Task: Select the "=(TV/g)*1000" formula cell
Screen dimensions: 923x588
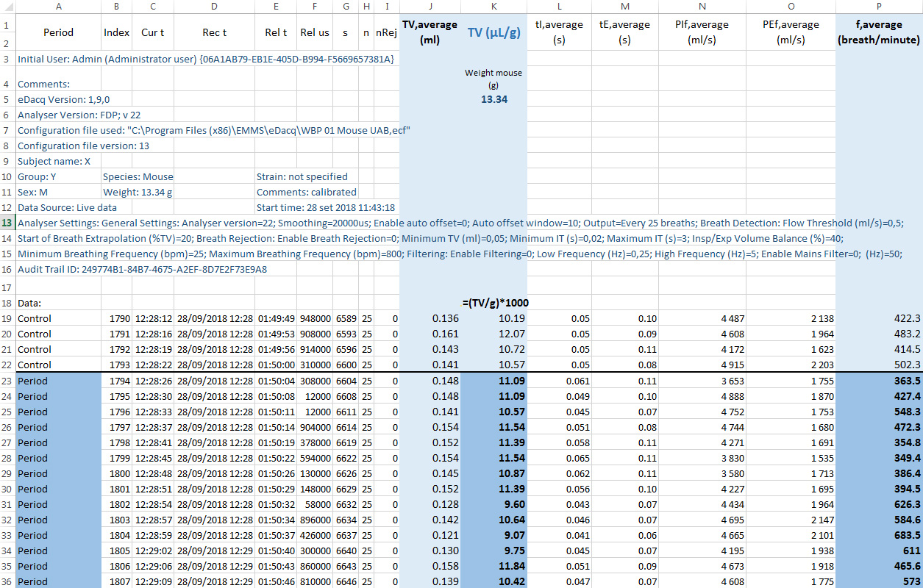Action: [x=495, y=302]
